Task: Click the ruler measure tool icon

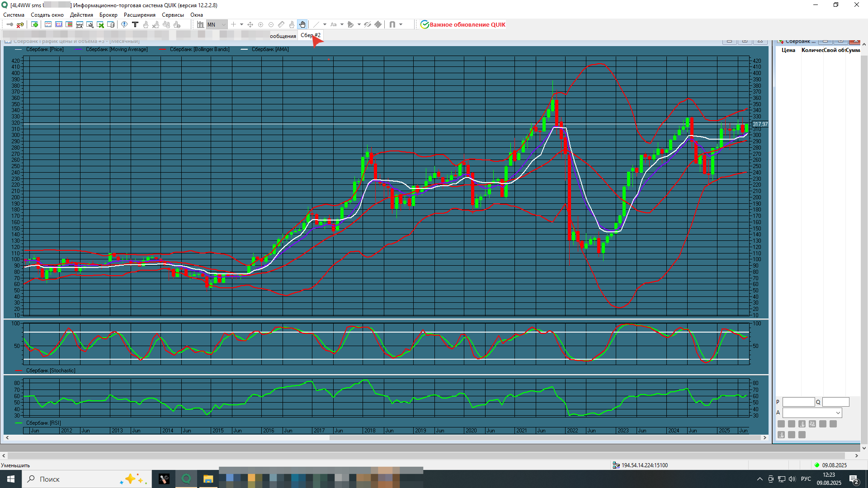Action: tap(281, 25)
